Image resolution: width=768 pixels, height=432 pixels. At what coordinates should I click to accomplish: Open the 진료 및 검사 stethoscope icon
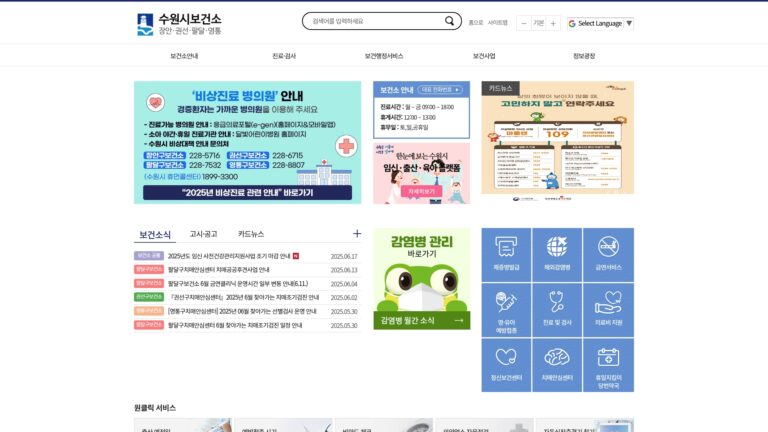[557, 310]
